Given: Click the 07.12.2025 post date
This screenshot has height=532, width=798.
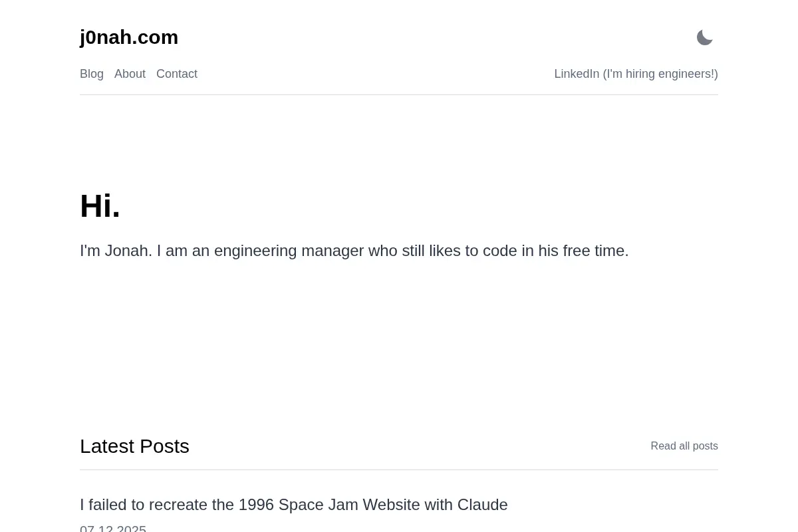Looking at the screenshot, I should [113, 528].
